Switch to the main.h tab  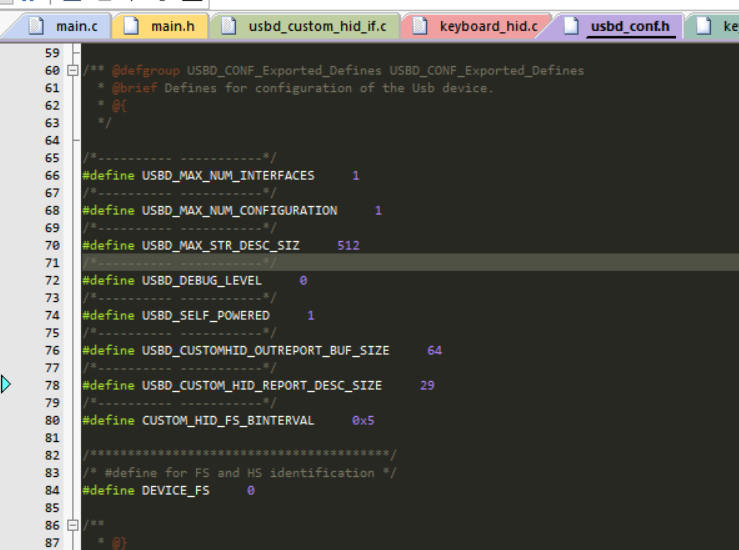(x=162, y=26)
